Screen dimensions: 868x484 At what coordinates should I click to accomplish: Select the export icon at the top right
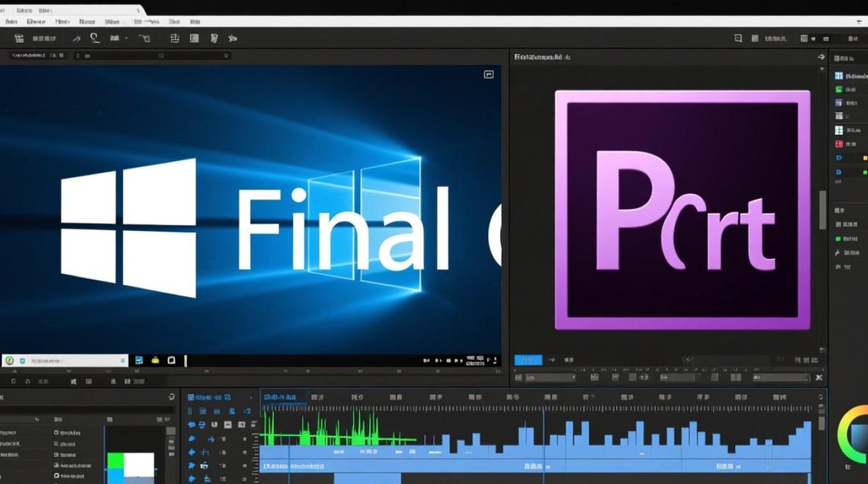[851, 39]
